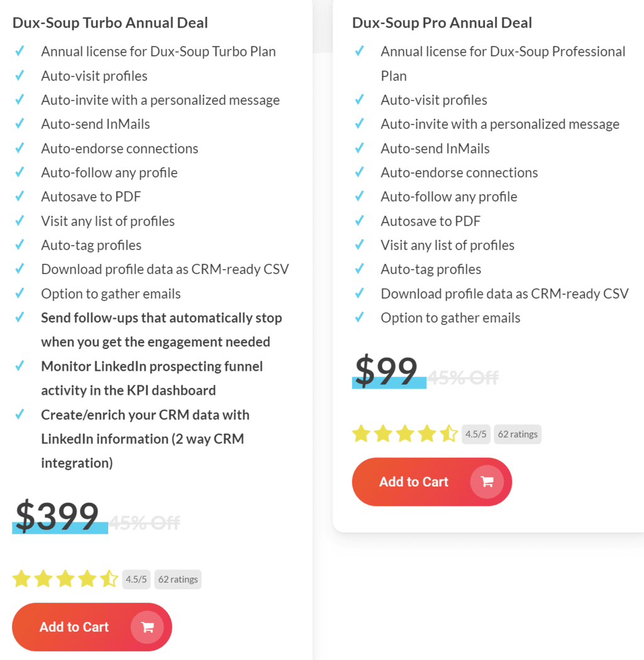The image size is (644, 660).
Task: Click the $399 price text
Action: pyautogui.click(x=57, y=515)
